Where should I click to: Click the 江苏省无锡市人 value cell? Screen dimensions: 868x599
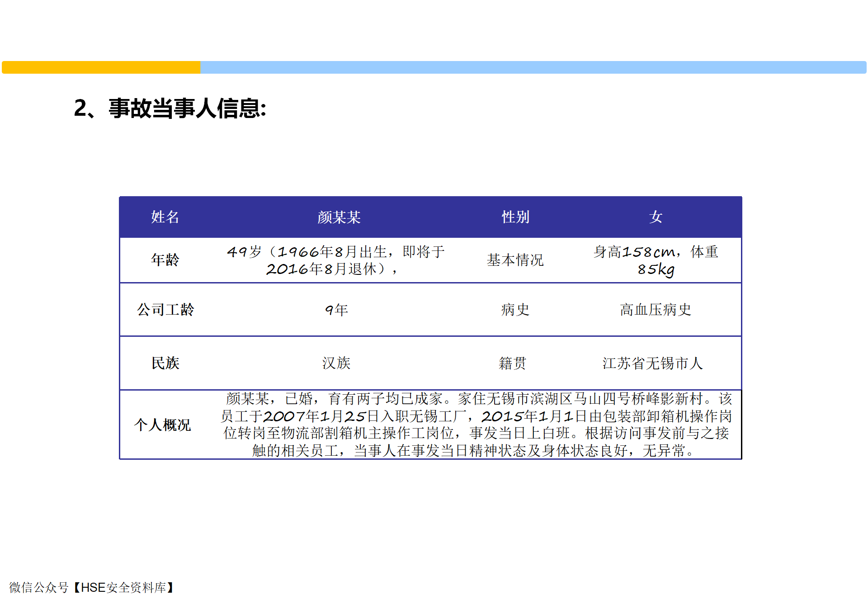pyautogui.click(x=652, y=363)
